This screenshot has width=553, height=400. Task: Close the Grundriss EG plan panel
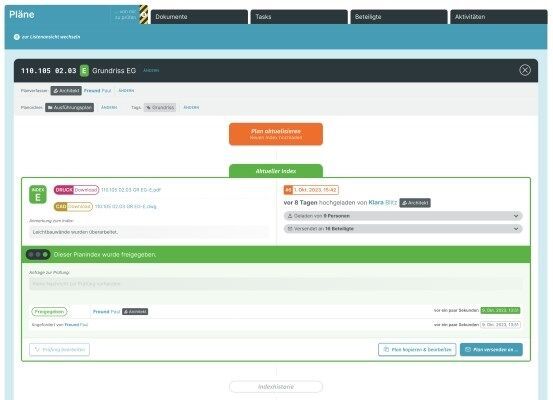(x=525, y=70)
